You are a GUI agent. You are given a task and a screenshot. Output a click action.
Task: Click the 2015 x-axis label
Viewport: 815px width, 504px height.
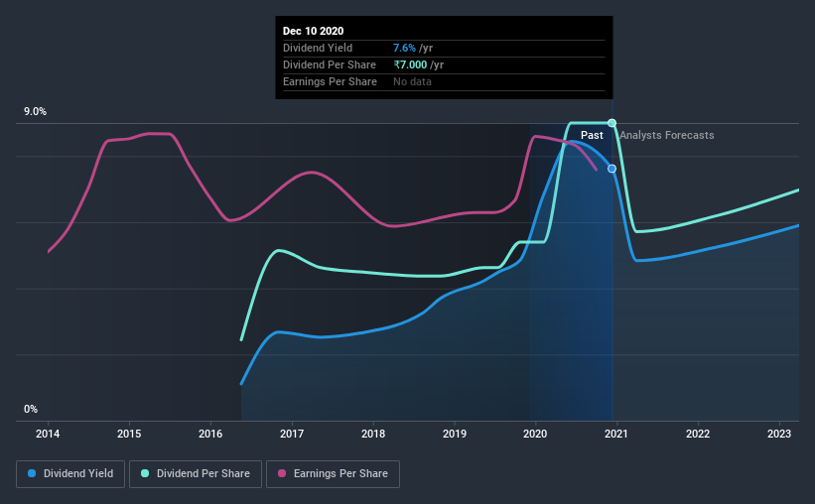(x=129, y=434)
